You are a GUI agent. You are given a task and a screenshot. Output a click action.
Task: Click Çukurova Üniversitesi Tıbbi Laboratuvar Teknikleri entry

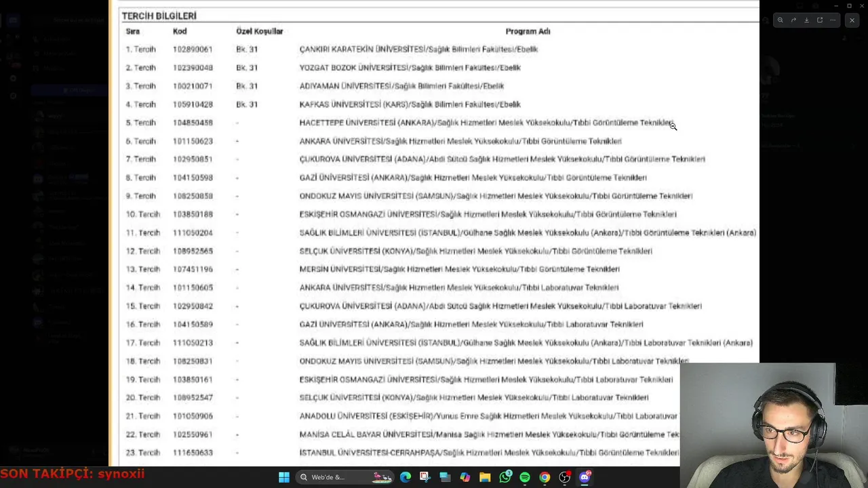click(500, 306)
